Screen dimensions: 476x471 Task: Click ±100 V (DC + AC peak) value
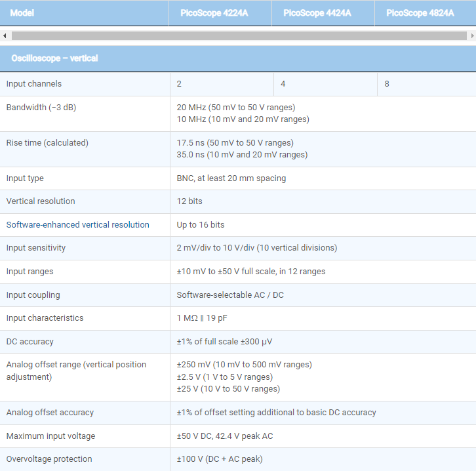pos(220,459)
